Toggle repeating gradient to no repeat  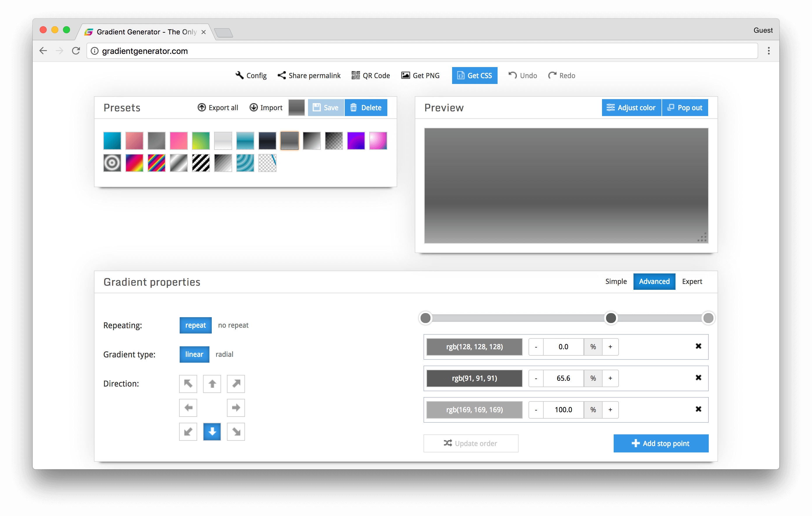(232, 325)
